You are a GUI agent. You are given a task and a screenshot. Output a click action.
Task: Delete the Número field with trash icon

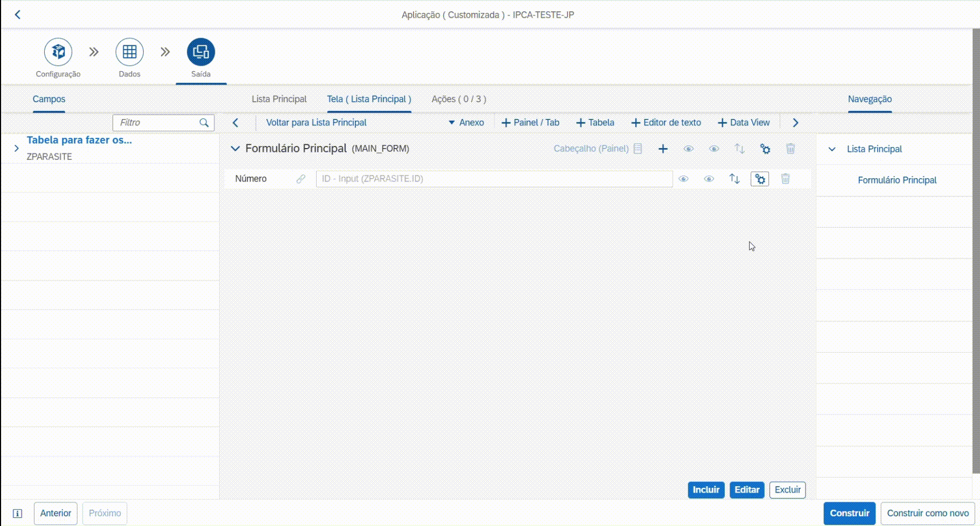click(786, 179)
